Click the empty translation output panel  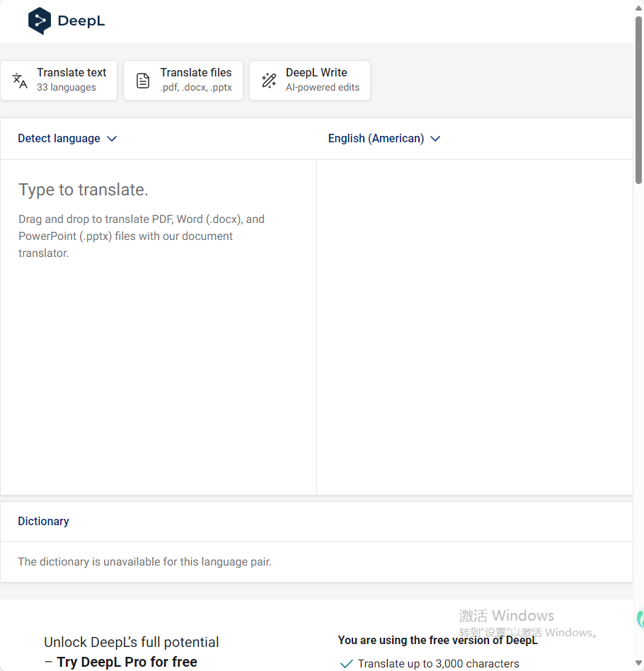click(475, 328)
